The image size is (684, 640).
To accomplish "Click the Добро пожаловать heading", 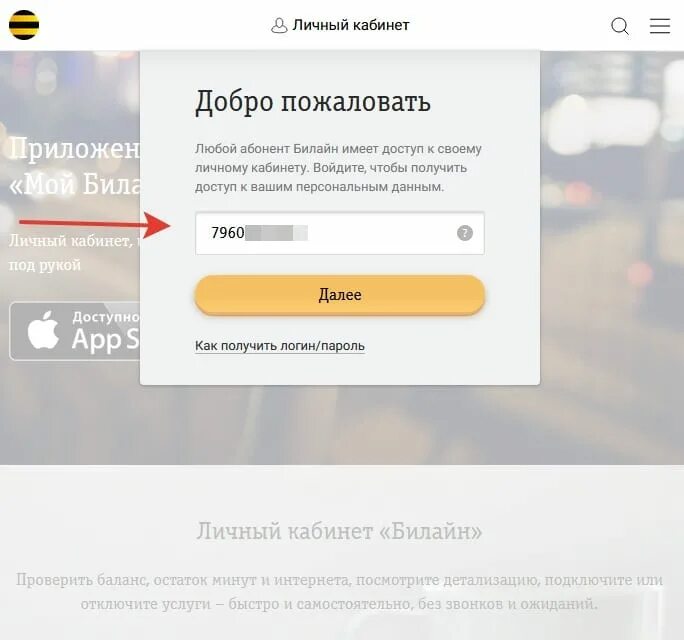I will tap(313, 102).
